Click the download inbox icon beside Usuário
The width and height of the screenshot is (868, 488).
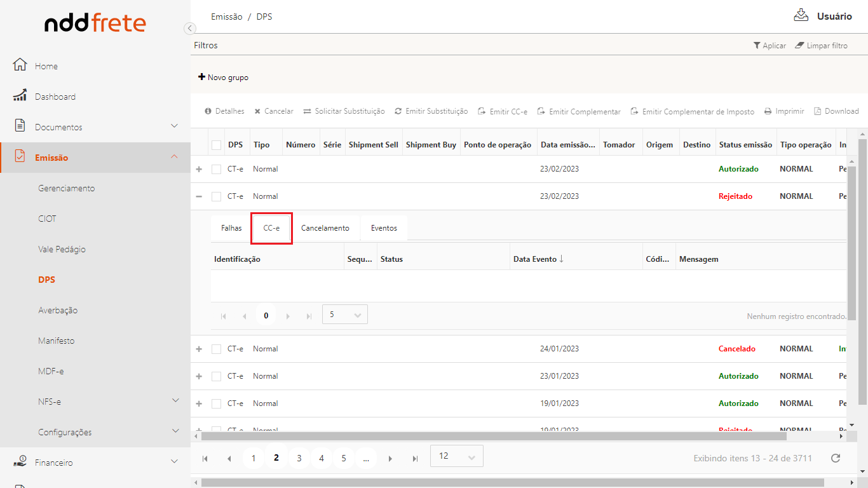coord(801,16)
